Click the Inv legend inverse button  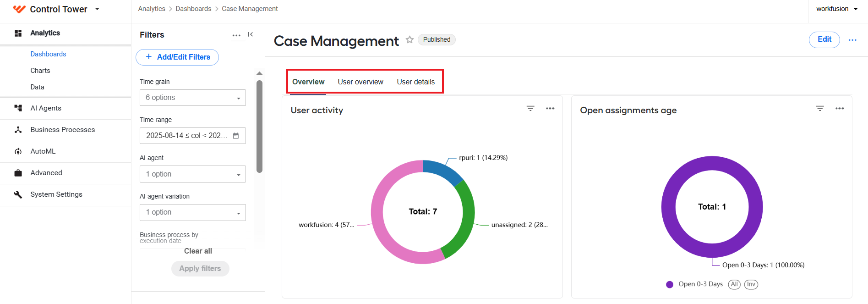pyautogui.click(x=751, y=284)
